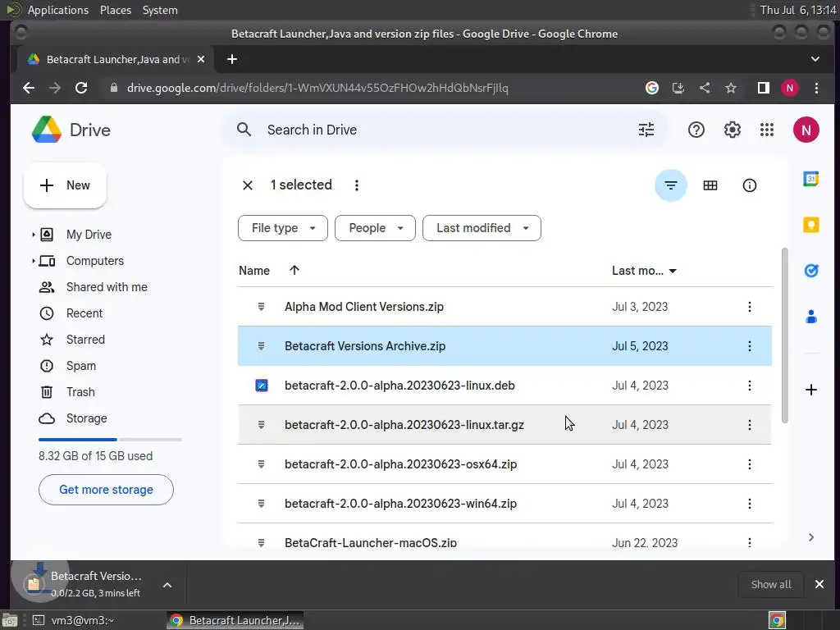
Task: Open the Places menu
Action: pos(115,10)
